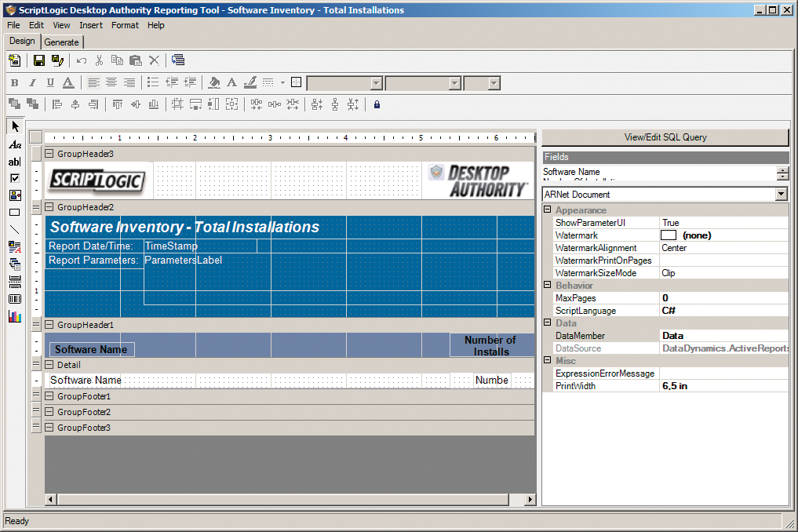Toggle align text left
798x532 pixels.
93,82
